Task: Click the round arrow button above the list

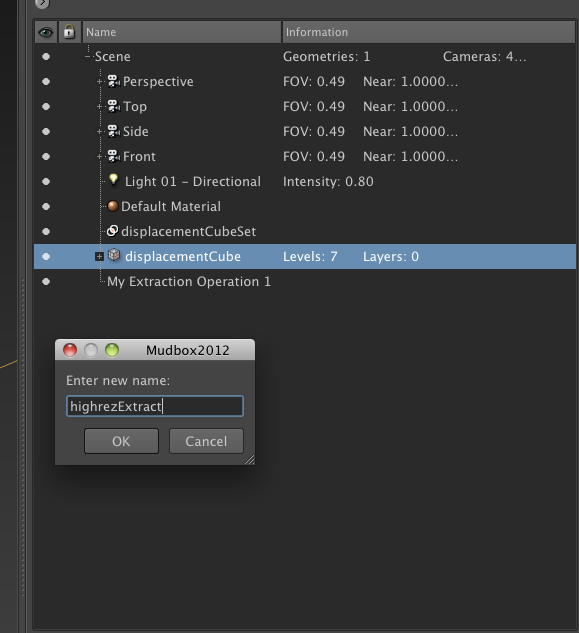Action: 42,4
